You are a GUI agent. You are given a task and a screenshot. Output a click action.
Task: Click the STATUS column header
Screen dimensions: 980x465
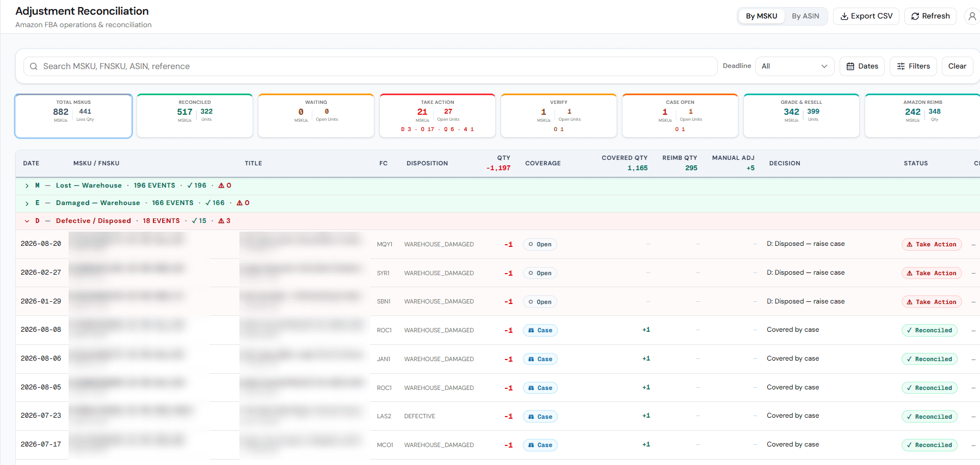[x=916, y=163]
